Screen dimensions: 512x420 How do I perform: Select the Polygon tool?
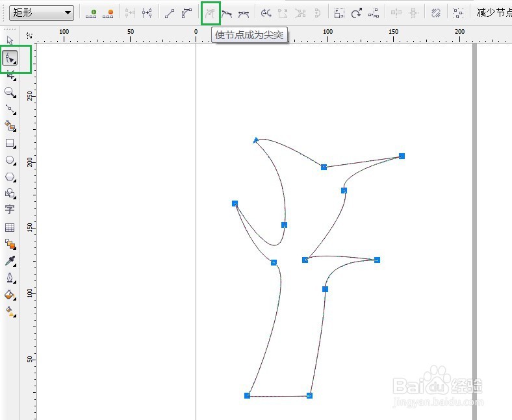pos(10,177)
